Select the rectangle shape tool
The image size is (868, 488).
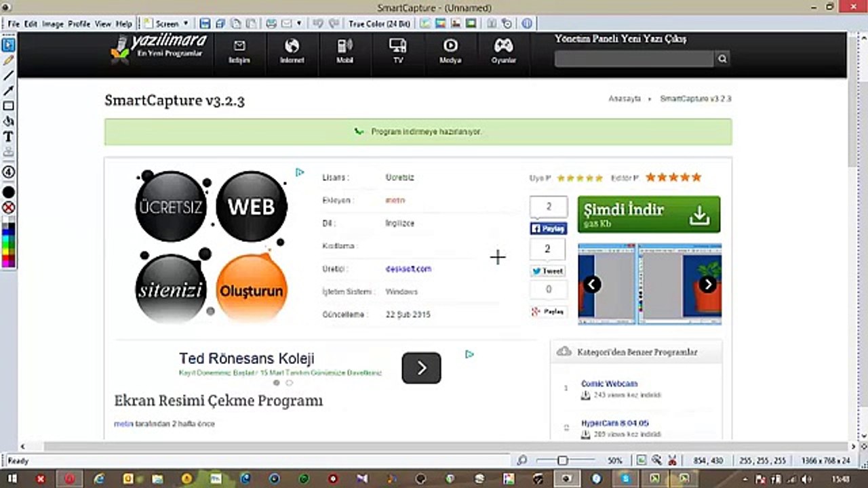[8, 106]
